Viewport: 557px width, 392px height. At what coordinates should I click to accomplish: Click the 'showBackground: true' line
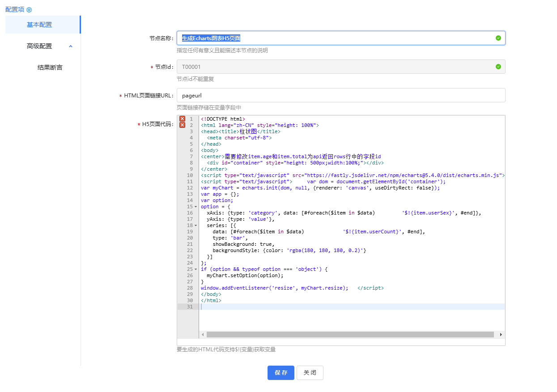[x=244, y=244]
